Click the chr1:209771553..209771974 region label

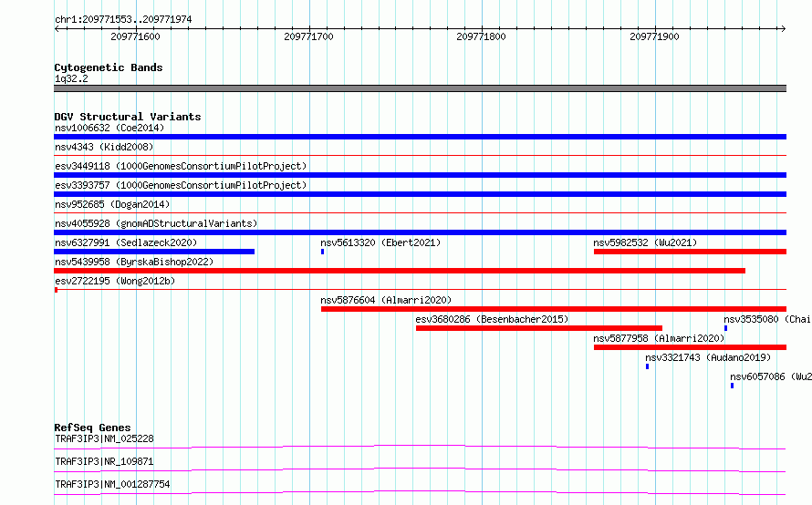(x=123, y=20)
